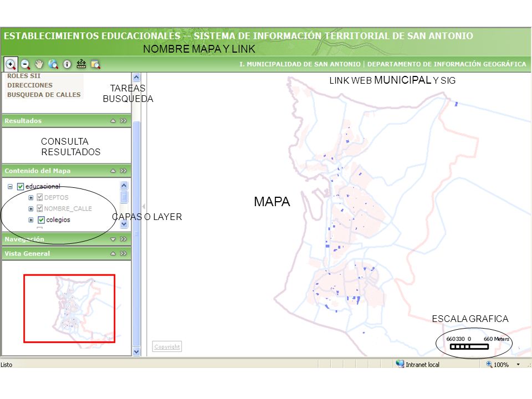Activate the Identify info tool

[67, 64]
